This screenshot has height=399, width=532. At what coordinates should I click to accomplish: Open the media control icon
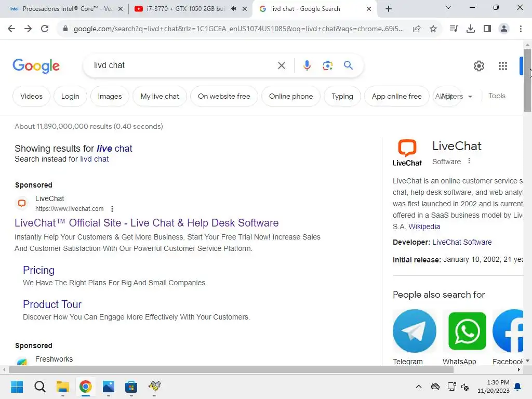click(x=454, y=29)
